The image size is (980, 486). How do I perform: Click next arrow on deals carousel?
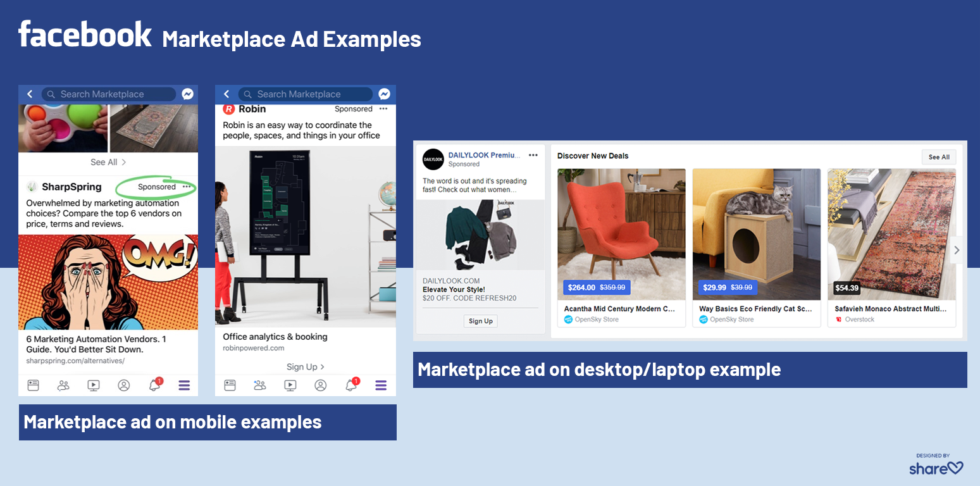[957, 250]
